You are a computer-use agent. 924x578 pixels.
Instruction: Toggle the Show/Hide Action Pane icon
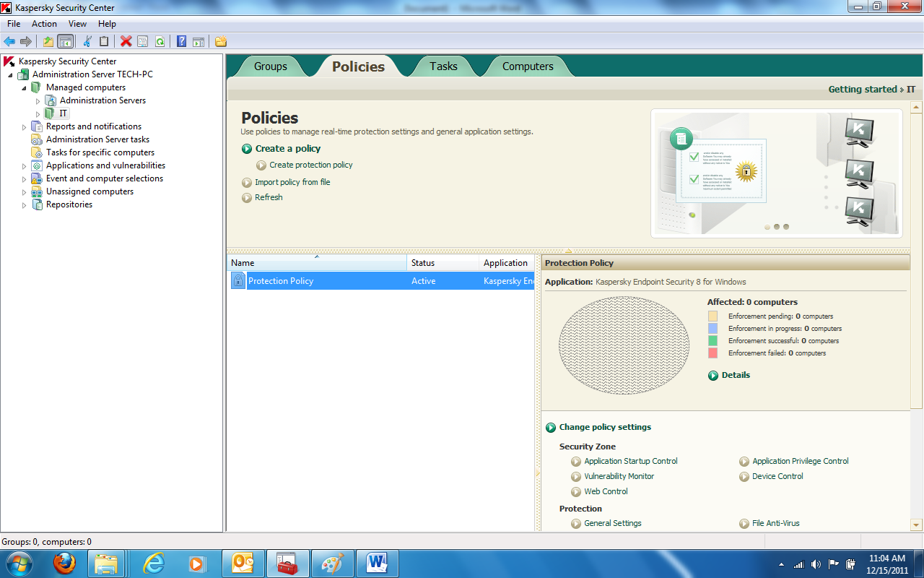[x=198, y=41]
